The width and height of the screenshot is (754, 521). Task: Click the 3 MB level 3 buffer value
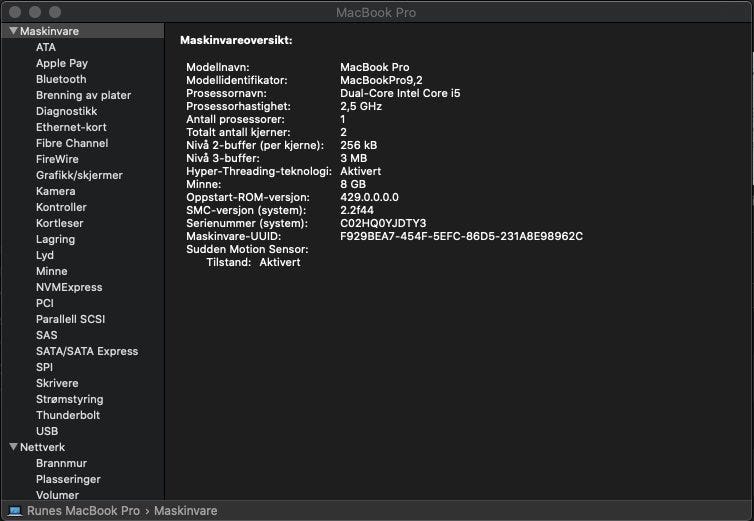pyautogui.click(x=353, y=158)
